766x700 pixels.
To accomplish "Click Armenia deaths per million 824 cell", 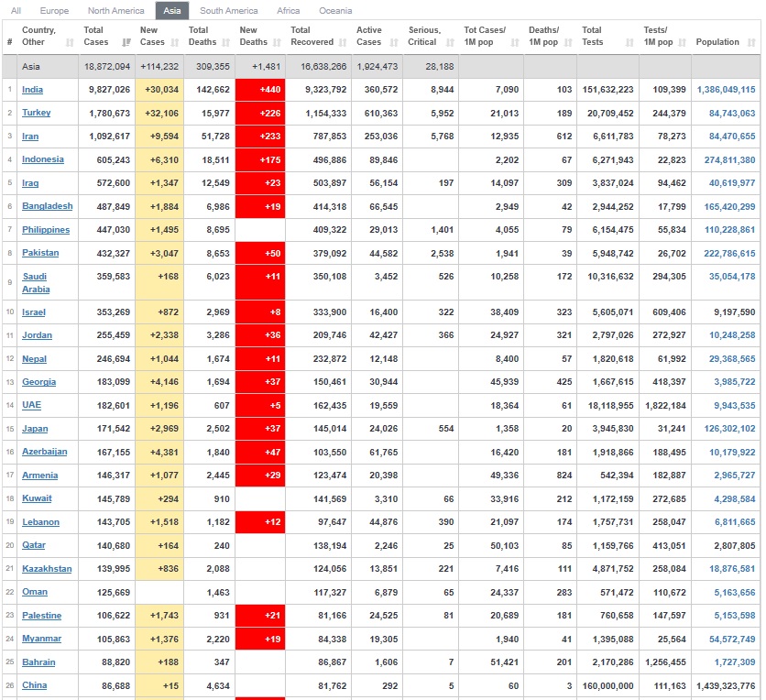I will point(550,476).
